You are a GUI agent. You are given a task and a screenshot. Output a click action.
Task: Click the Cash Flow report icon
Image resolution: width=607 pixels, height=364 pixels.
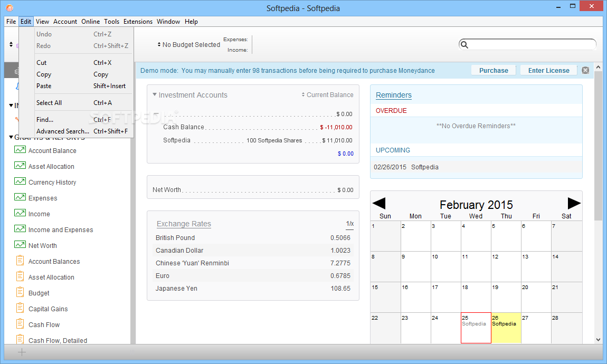20,324
